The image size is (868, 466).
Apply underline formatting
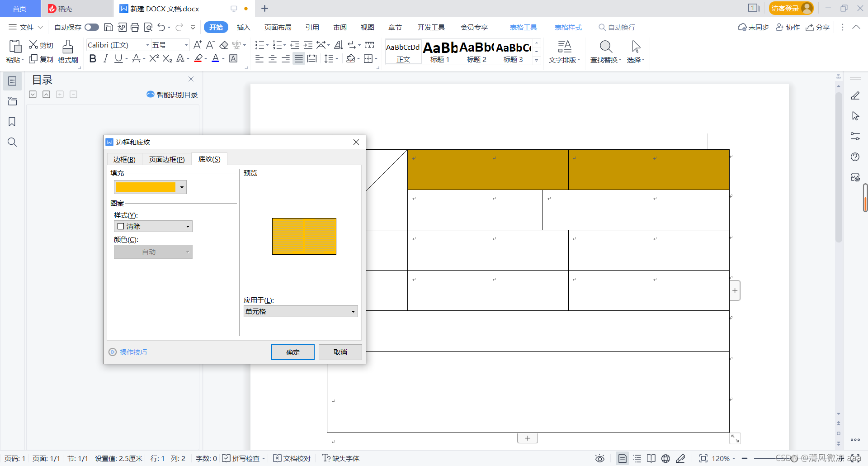[x=118, y=58]
